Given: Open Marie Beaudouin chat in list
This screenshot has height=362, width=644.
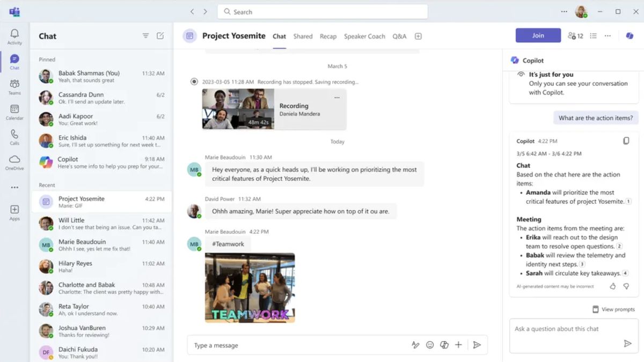Looking at the screenshot, I should click(x=101, y=245).
